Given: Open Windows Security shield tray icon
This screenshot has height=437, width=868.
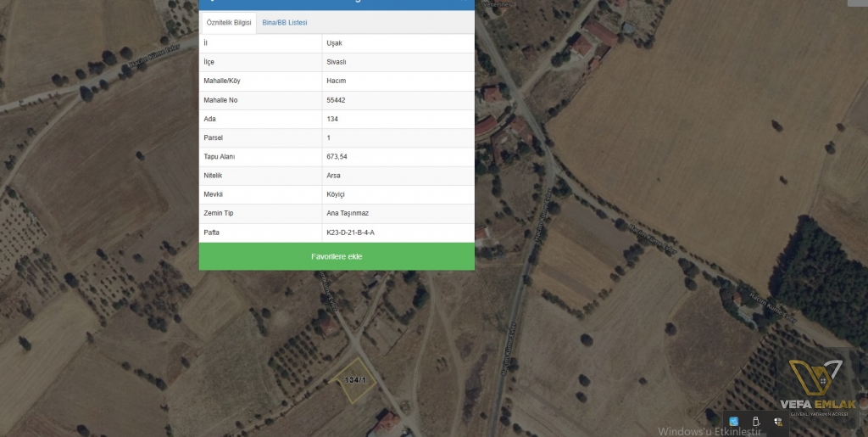Looking at the screenshot, I should coord(778,422).
